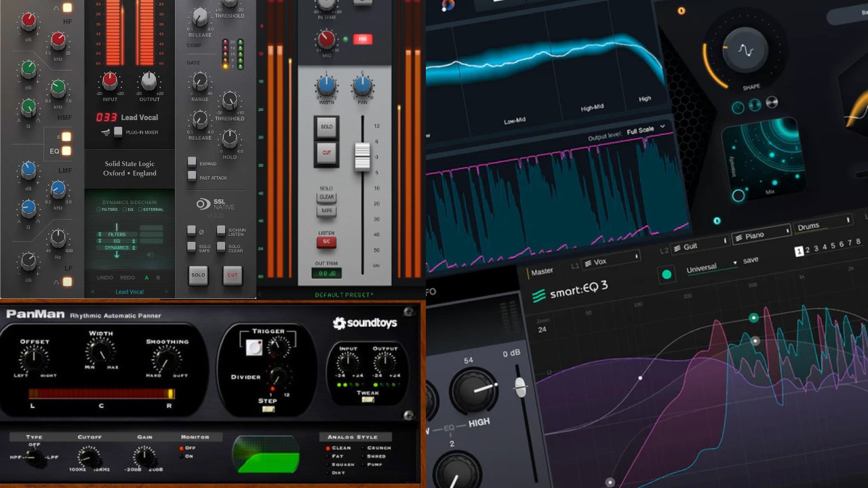
Task: Click the Soundtoys logo on PanMan
Action: click(x=366, y=323)
